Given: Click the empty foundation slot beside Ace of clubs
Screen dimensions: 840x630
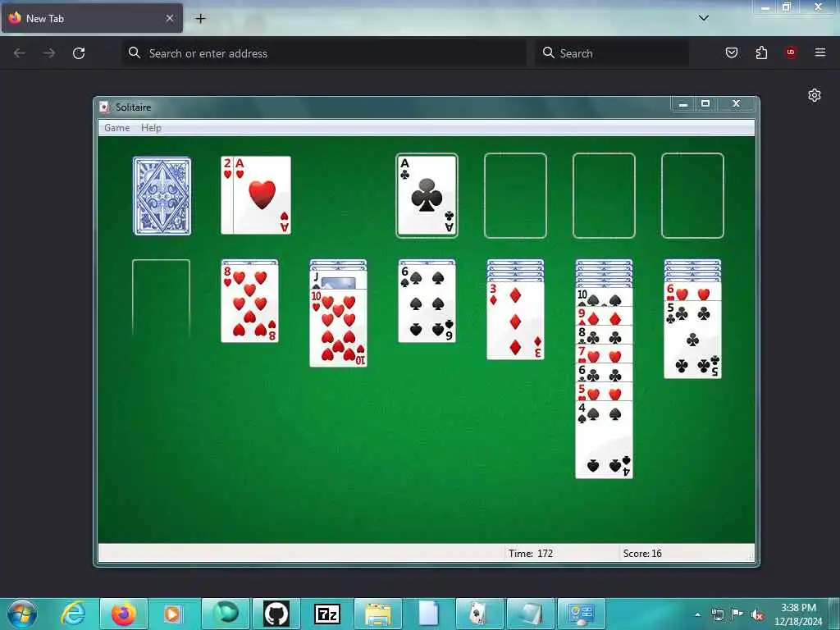Looking at the screenshot, I should [515, 195].
